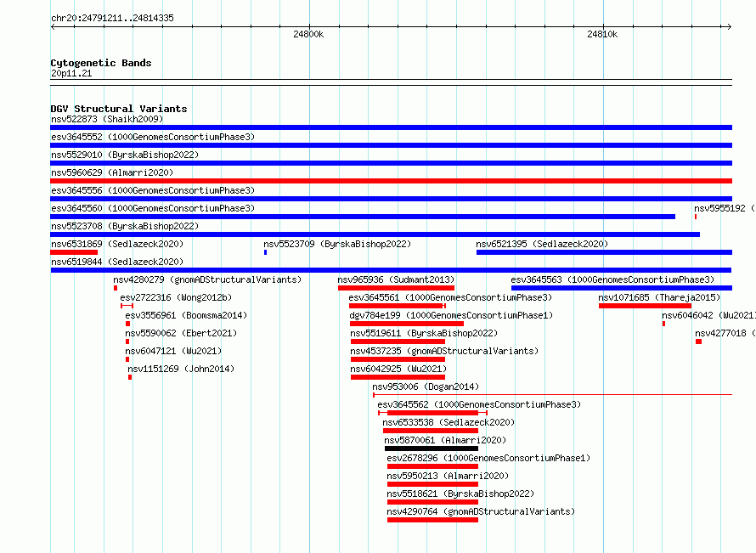This screenshot has height=553, width=756.
Task: Open esv2678296 (1000GenomesConsortiumPhase1) label
Action: (489, 458)
